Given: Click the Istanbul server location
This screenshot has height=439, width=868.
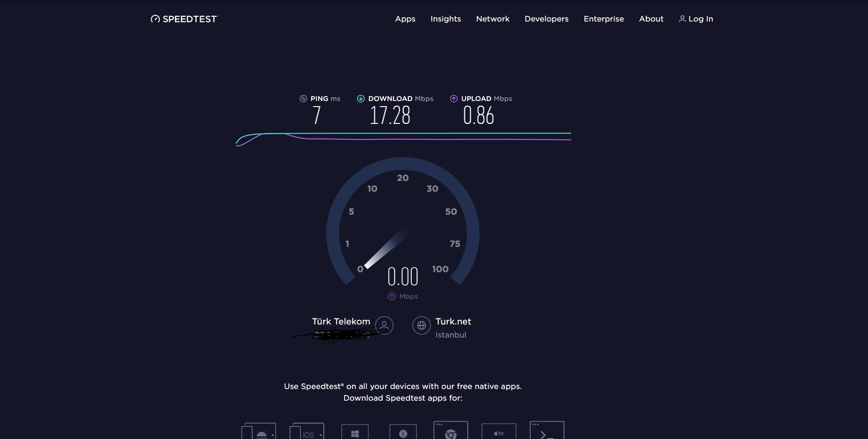Looking at the screenshot, I should click(451, 335).
